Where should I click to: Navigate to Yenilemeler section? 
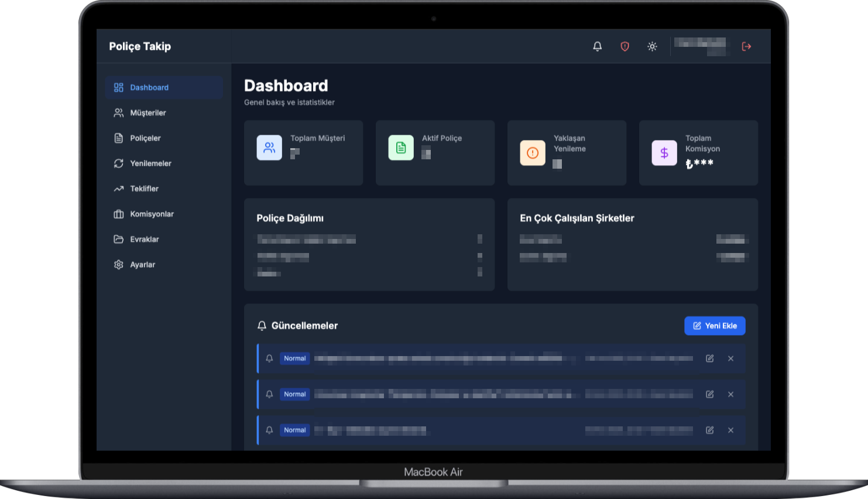[x=150, y=163]
